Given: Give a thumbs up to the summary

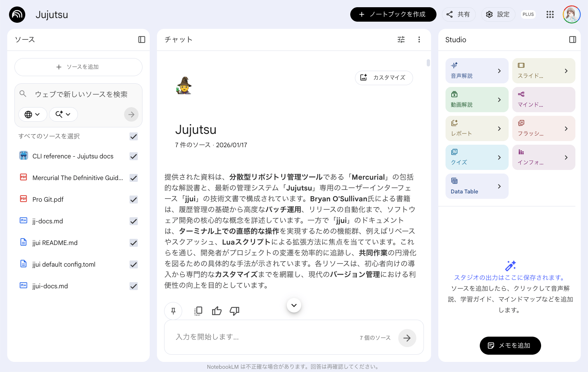Looking at the screenshot, I should pos(216,311).
